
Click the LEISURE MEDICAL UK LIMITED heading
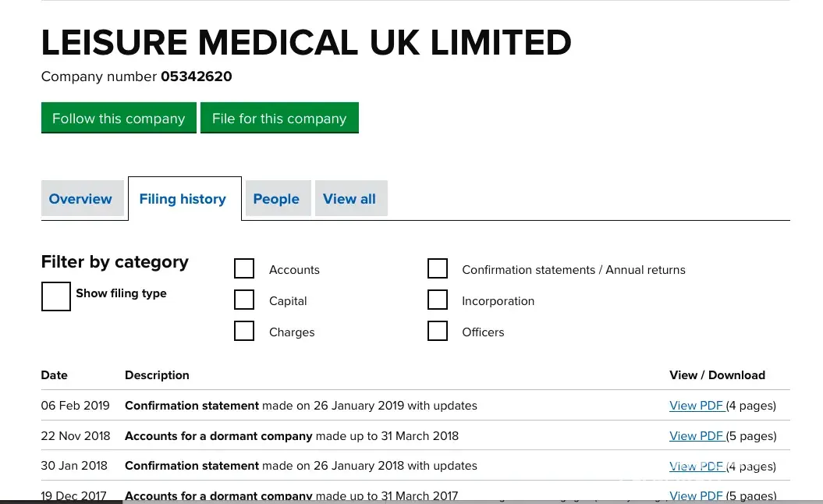[306, 42]
